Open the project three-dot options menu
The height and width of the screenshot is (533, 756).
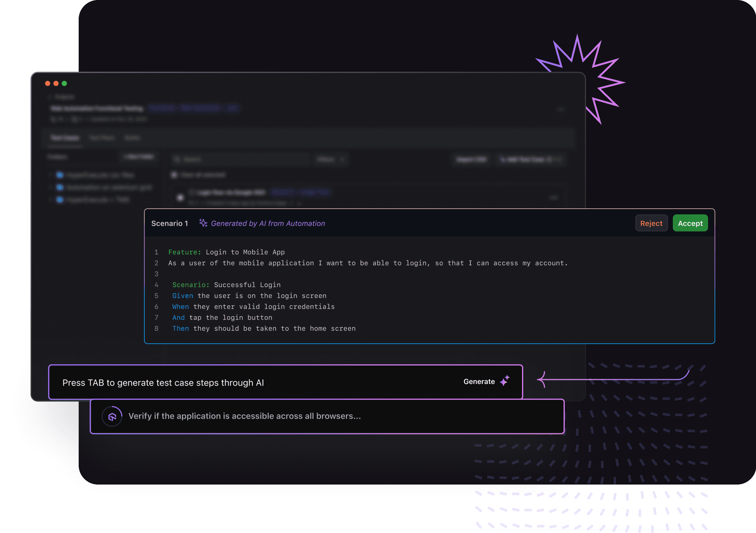coord(561,109)
